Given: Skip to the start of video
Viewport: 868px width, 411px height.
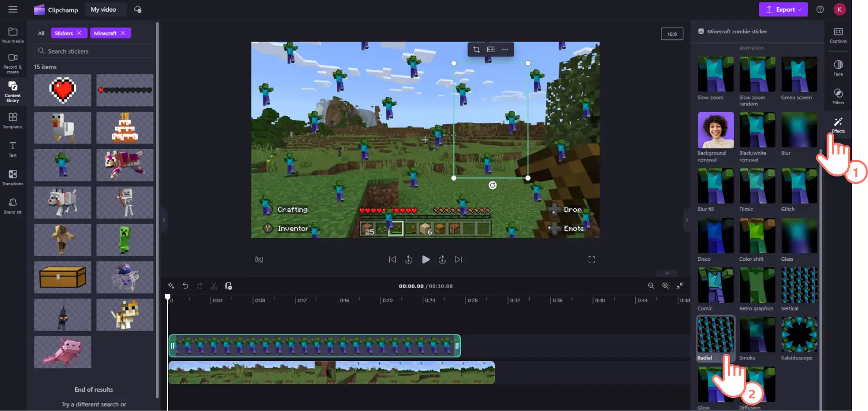Looking at the screenshot, I should click(x=392, y=259).
